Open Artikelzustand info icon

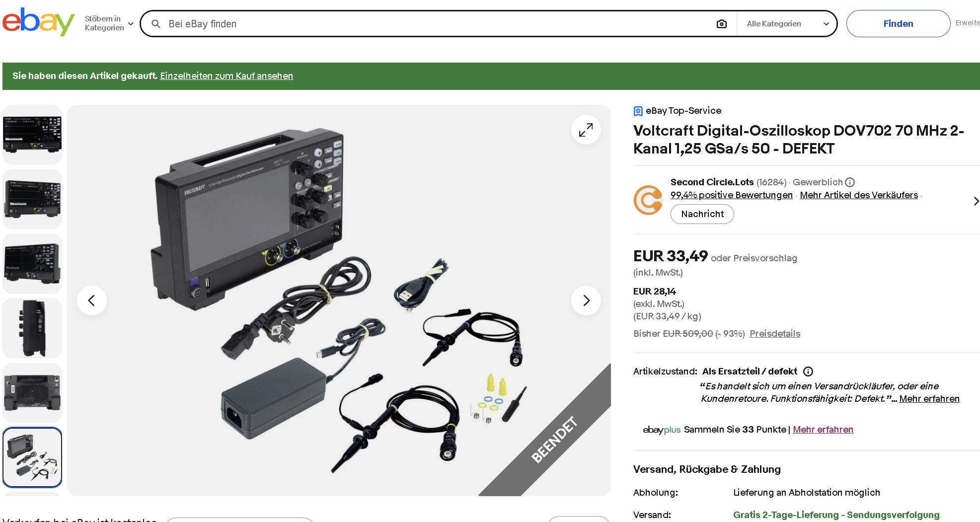(x=808, y=372)
